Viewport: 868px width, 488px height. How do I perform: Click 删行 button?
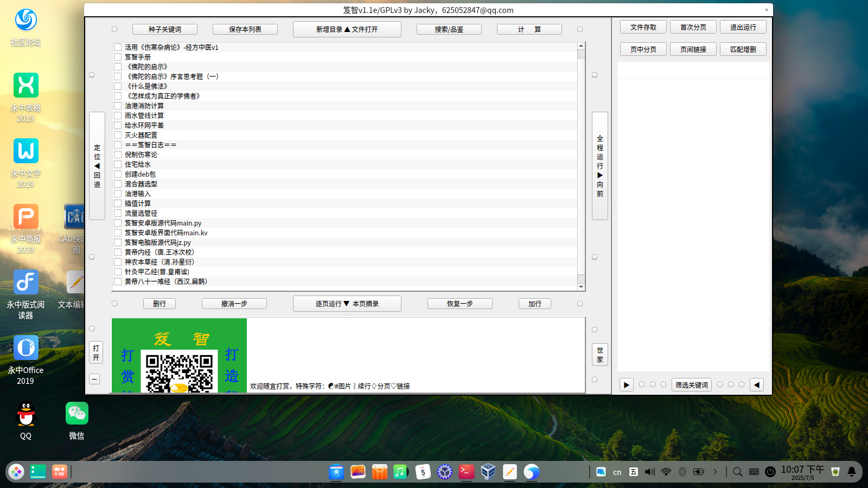[159, 304]
